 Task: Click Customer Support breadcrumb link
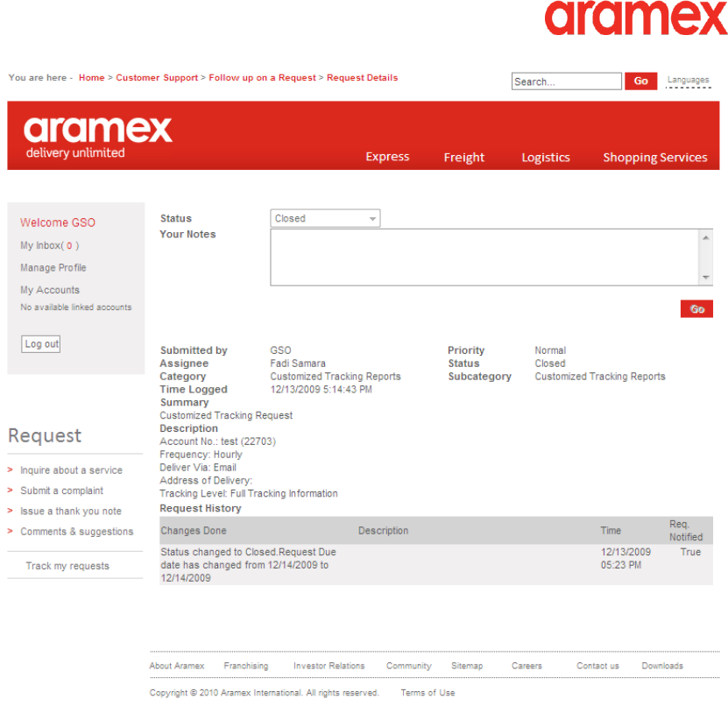point(157,77)
